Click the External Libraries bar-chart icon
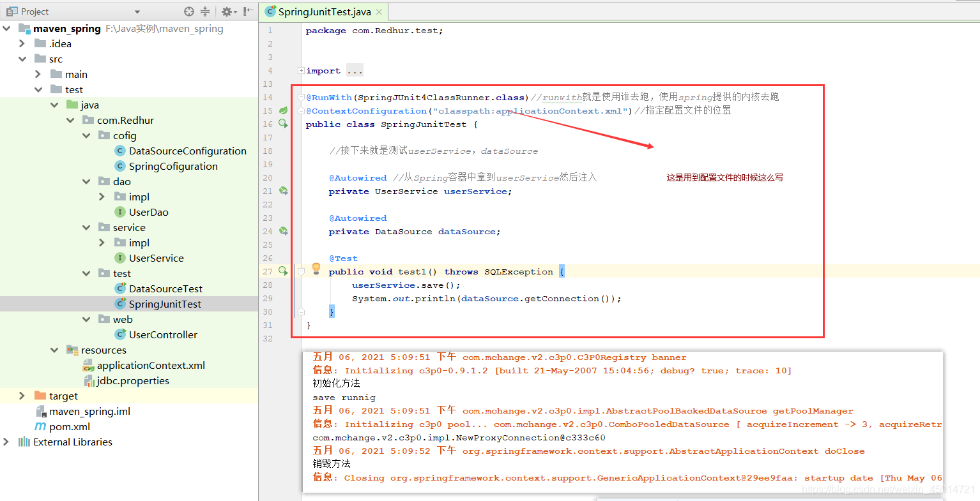 coord(24,442)
